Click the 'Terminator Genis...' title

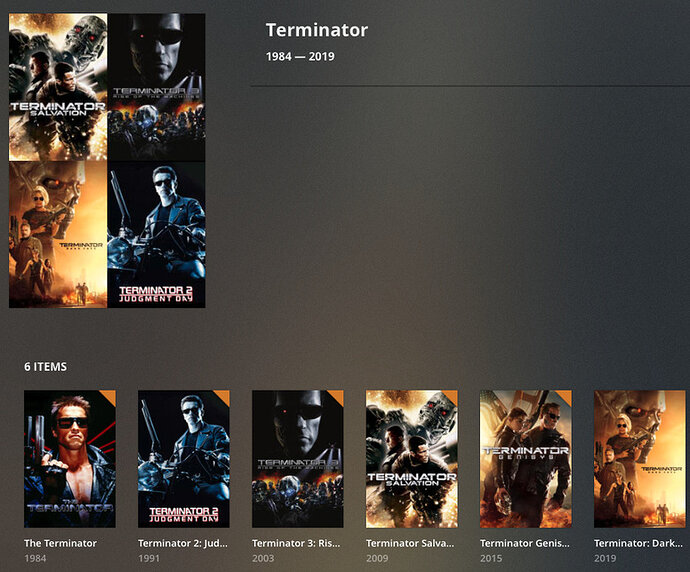pyautogui.click(x=525, y=543)
